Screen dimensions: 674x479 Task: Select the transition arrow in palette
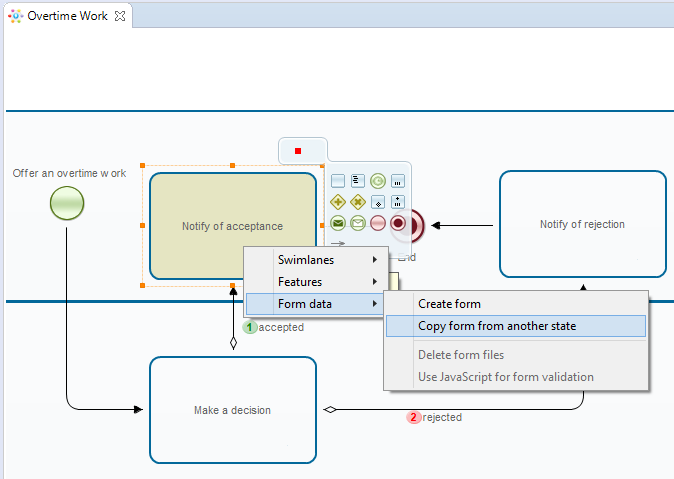click(x=338, y=242)
